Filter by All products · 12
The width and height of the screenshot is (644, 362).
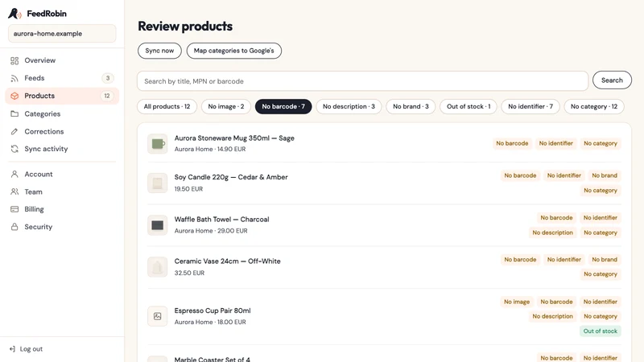(x=167, y=107)
